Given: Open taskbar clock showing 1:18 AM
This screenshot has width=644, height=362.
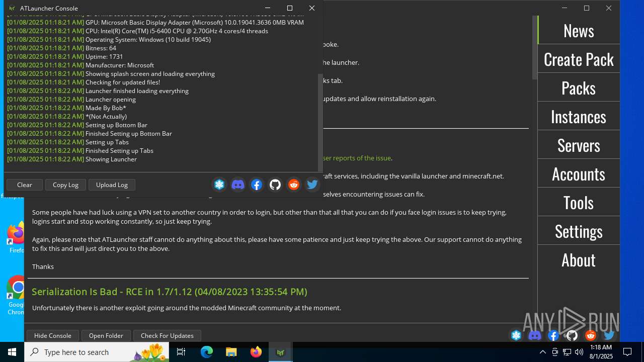Looking at the screenshot, I should coord(601,352).
